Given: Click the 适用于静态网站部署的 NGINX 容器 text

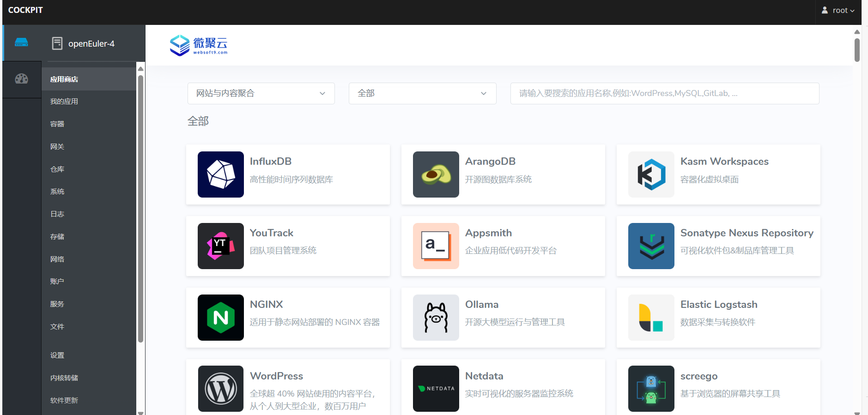Looking at the screenshot, I should tap(315, 322).
